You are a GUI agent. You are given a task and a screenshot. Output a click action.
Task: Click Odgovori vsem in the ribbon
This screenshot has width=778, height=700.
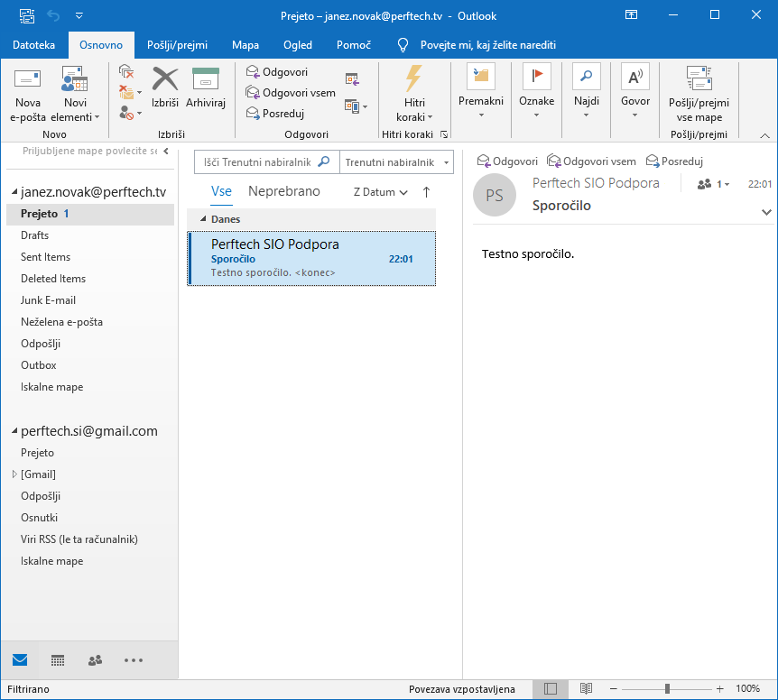coord(291,93)
